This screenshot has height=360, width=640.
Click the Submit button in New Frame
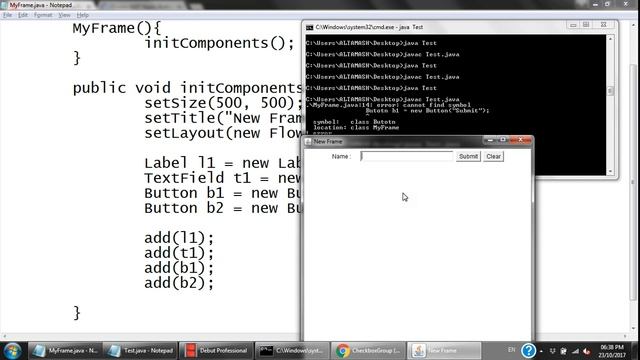pos(468,156)
